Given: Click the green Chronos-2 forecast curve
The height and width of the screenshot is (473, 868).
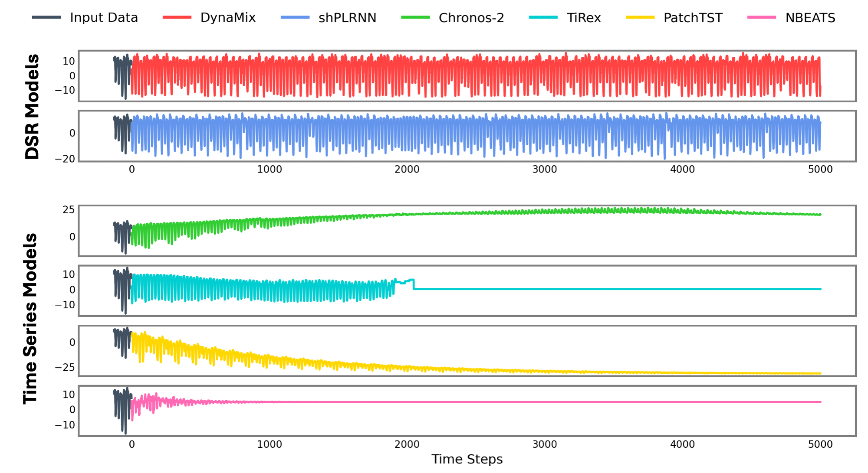Looking at the screenshot, I should [x=608, y=211].
